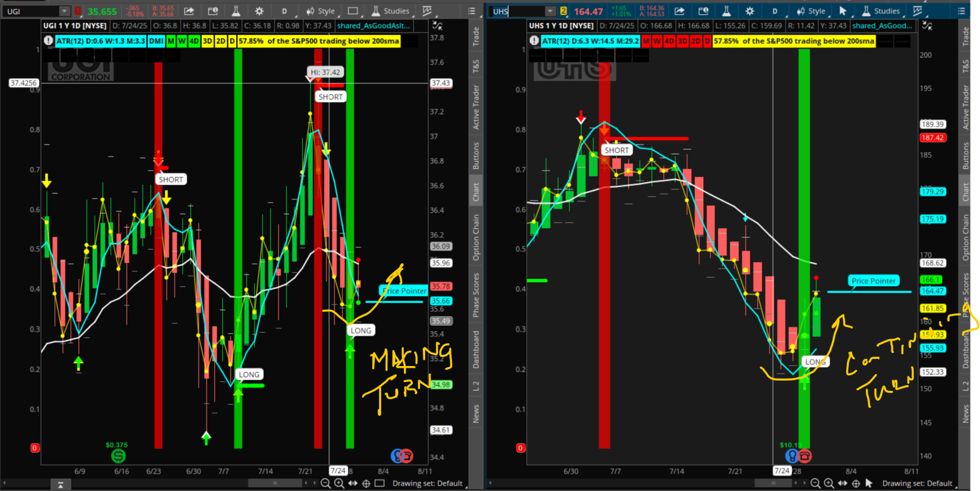This screenshot has width=980, height=491.
Task: Open the News side tab in UGI panel
Action: click(476, 414)
